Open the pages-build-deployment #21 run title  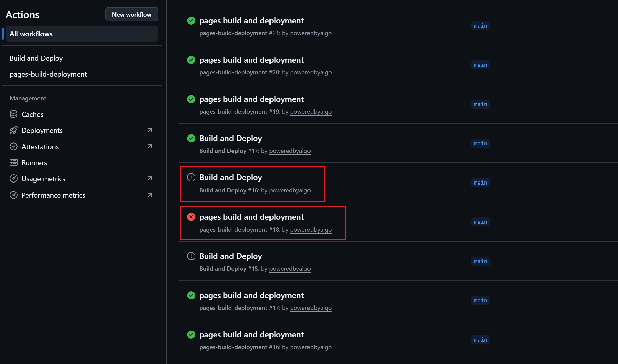251,21
